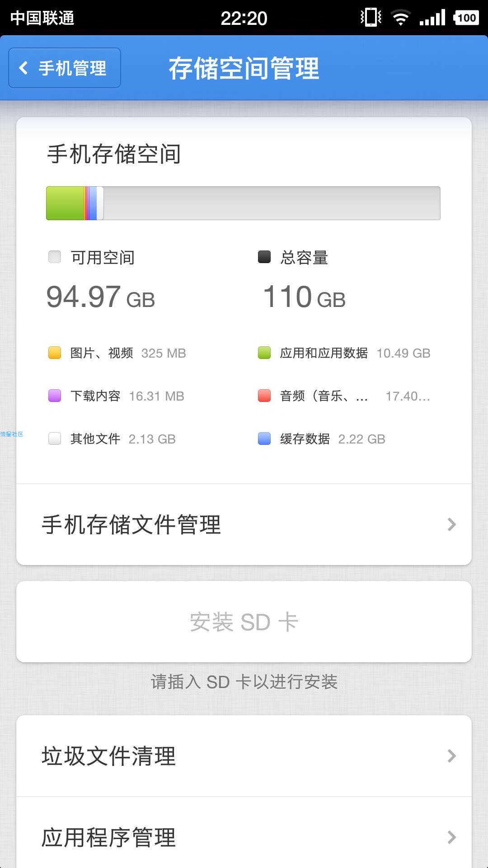
Task: Click the red 音频 swatch
Action: click(264, 396)
